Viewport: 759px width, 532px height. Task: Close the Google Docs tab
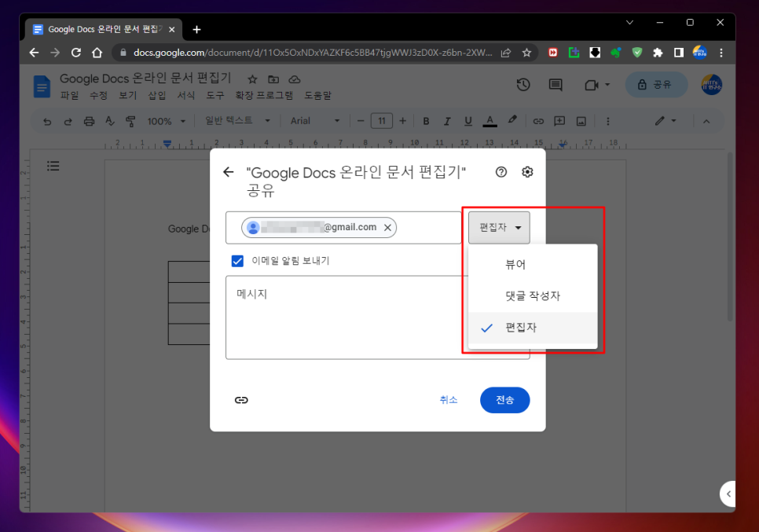pyautogui.click(x=172, y=30)
